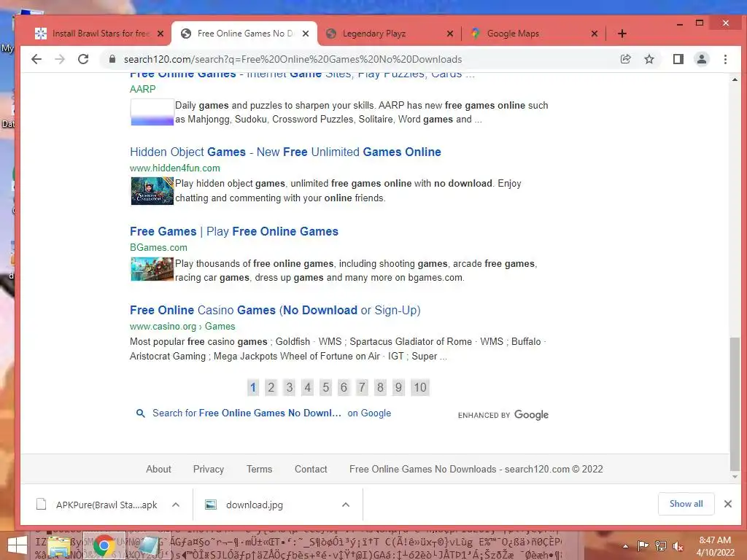Bookmark this page with the star
Viewport: 747px width, 560px height.
coord(649,59)
